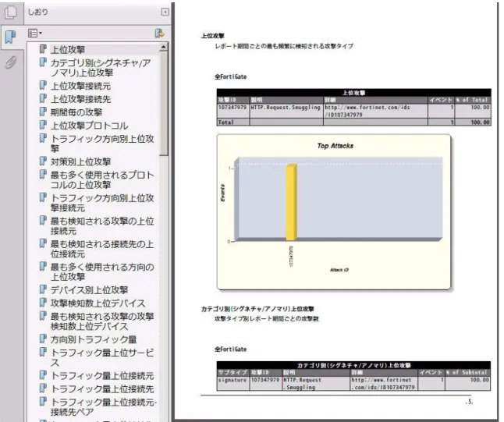Open the attachments paperclip panel
This screenshot has width=504, height=422.
click(11, 62)
